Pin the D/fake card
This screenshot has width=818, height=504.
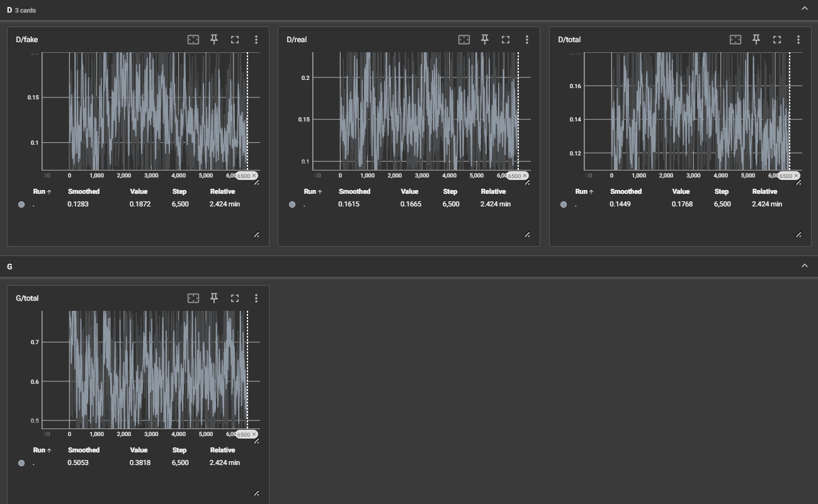[x=214, y=40]
